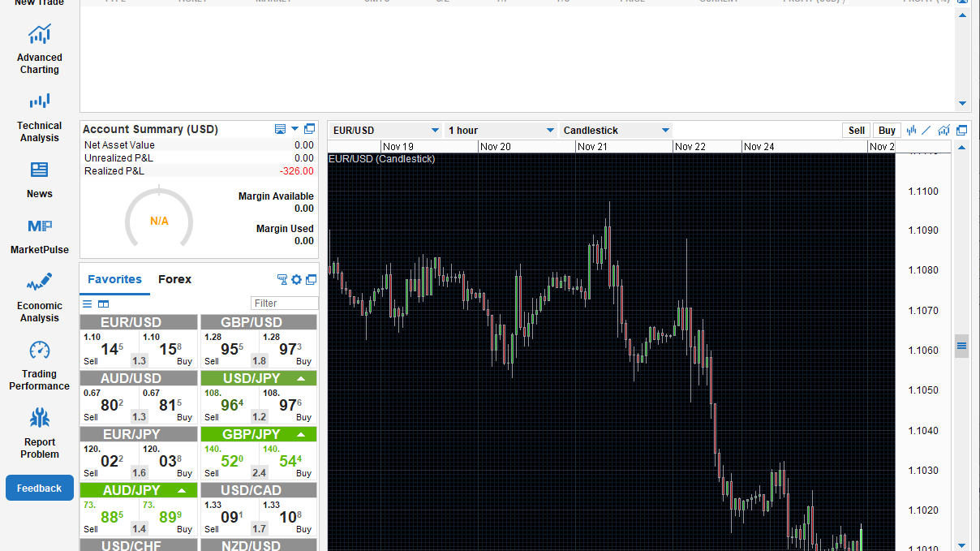
Task: Click the Account Summary display-mode icon
Action: (x=280, y=129)
